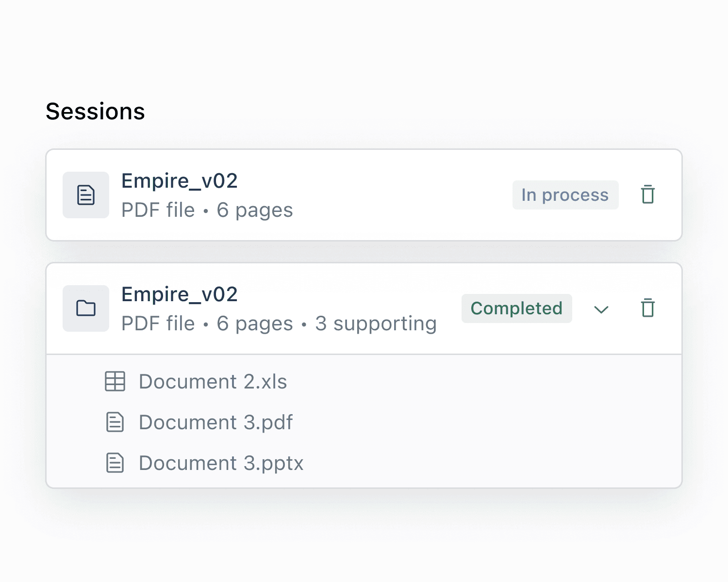Click the Sessions heading
This screenshot has width=728, height=582.
coord(95,112)
